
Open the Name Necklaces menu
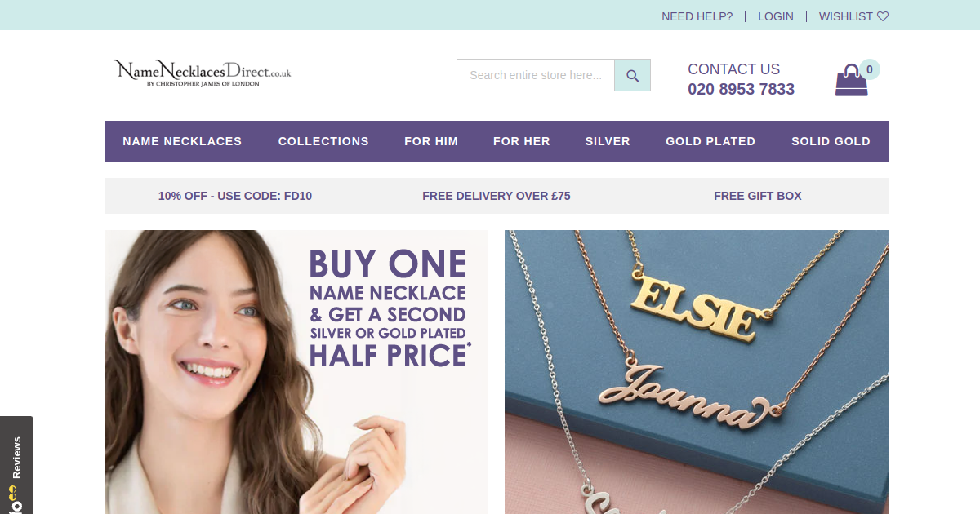pyautogui.click(x=182, y=141)
